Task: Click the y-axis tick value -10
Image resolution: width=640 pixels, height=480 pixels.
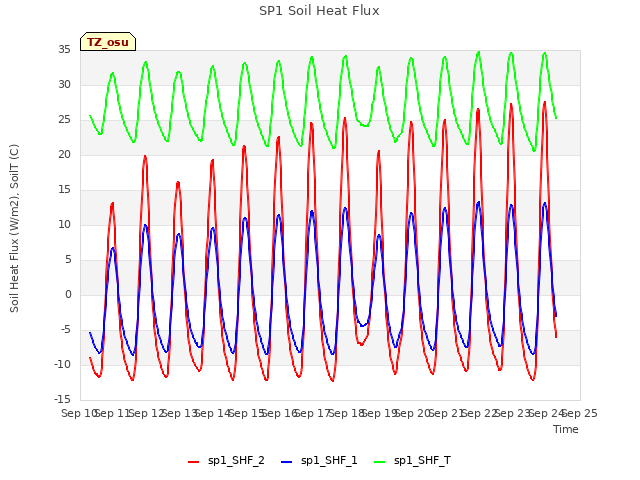Action: (x=62, y=364)
